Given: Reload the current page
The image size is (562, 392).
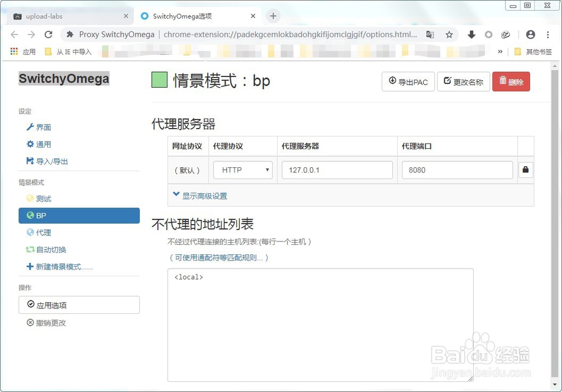Looking at the screenshot, I should (48, 34).
